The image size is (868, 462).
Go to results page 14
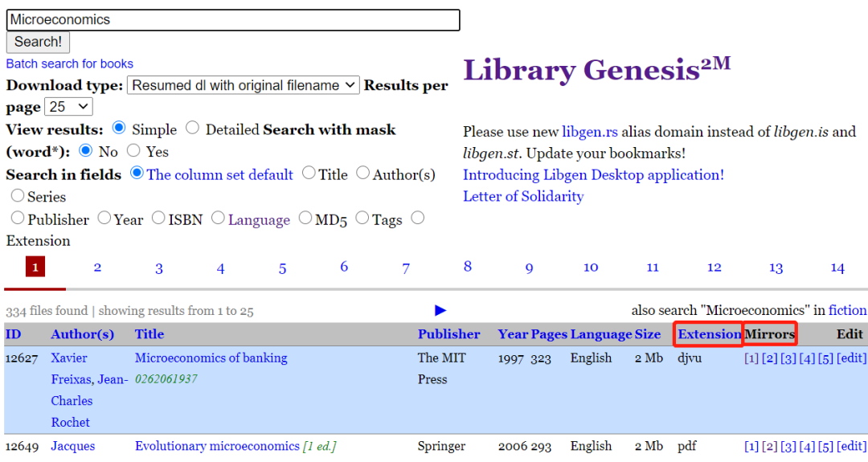pyautogui.click(x=837, y=268)
